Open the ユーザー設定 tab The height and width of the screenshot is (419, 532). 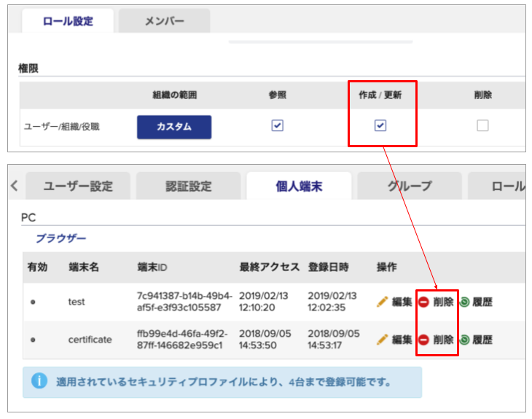pos(78,186)
